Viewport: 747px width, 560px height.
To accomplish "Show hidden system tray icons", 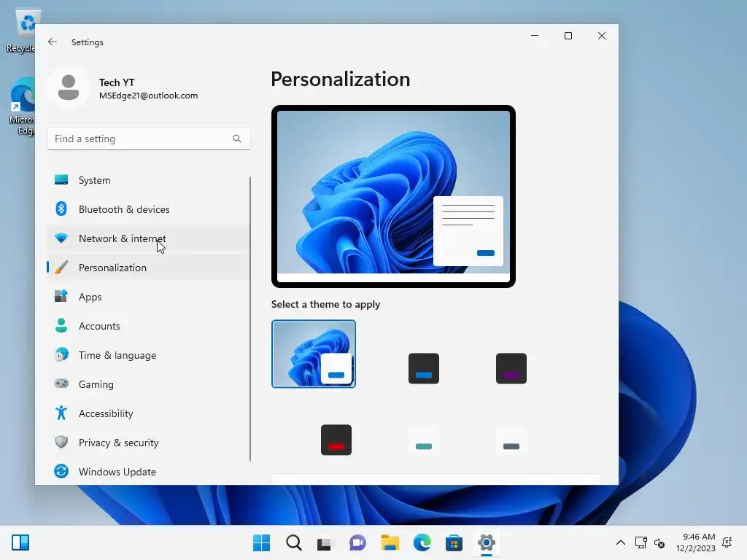I will (x=621, y=542).
